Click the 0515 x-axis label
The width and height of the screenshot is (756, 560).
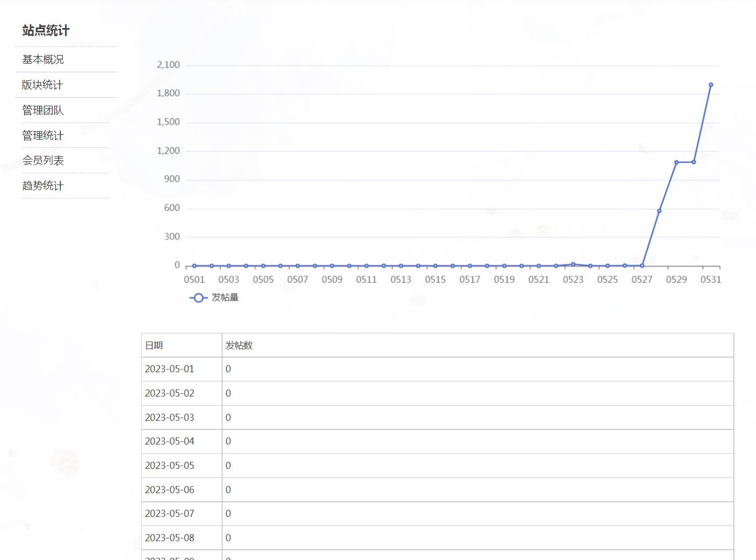435,279
